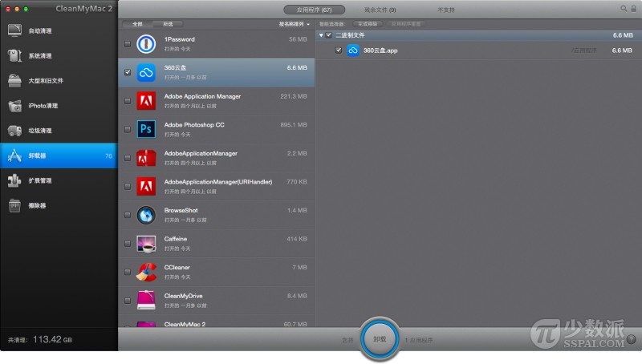Open the 按名称排列 sort dropdown
Viewport: 642px width, 364px height.
(x=294, y=24)
